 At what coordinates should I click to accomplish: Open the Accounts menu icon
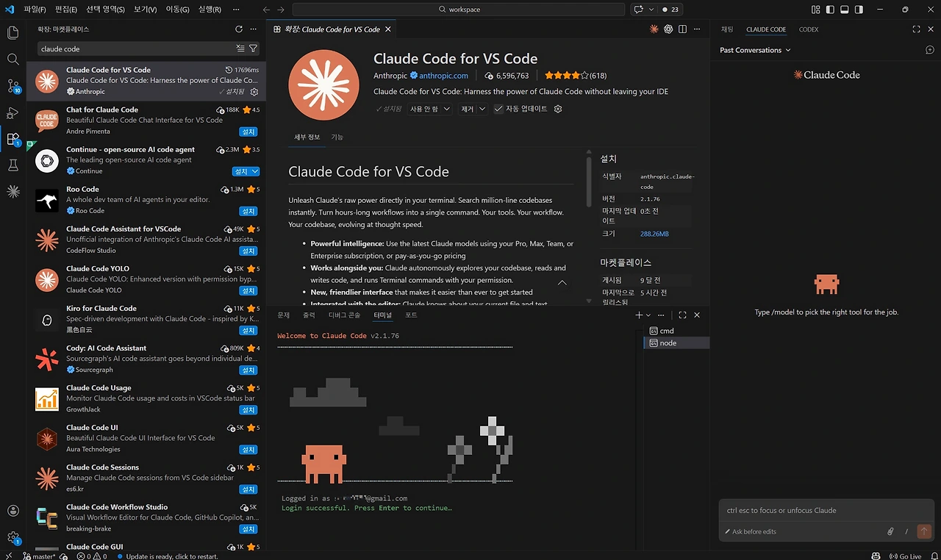tap(12, 511)
